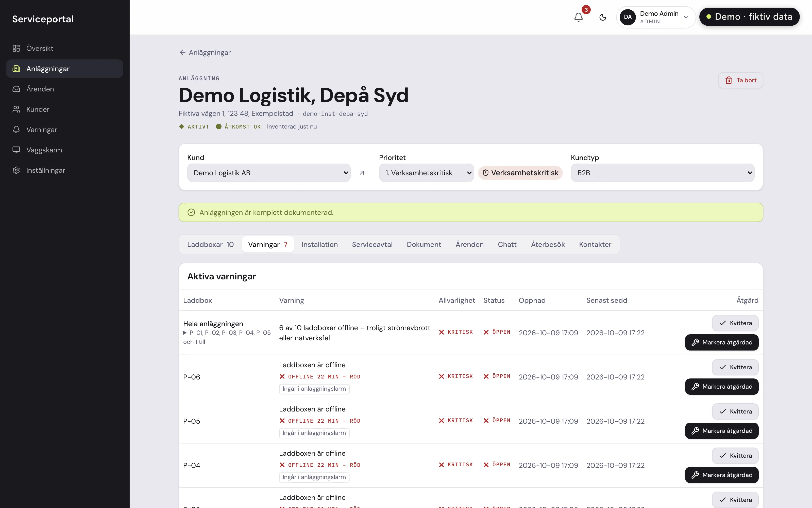Click the checkmark icon in documentation banner
This screenshot has height=508, width=812.
point(191,212)
